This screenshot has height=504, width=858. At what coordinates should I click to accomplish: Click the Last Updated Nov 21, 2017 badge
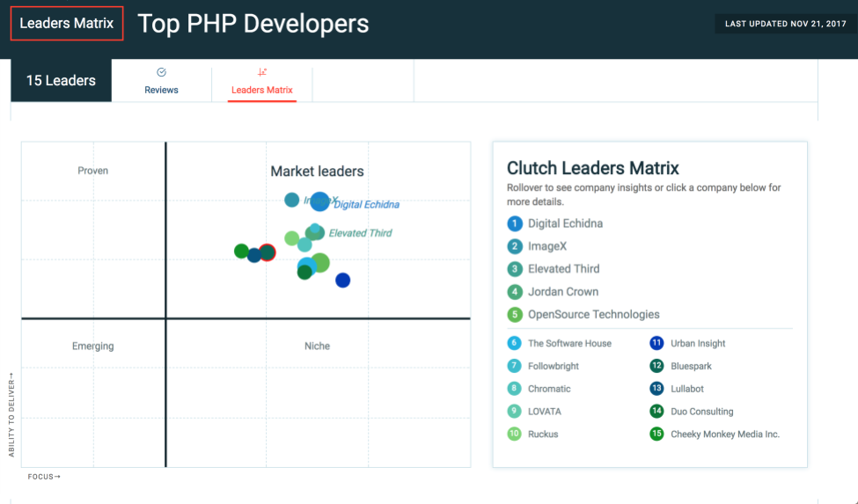click(x=786, y=24)
